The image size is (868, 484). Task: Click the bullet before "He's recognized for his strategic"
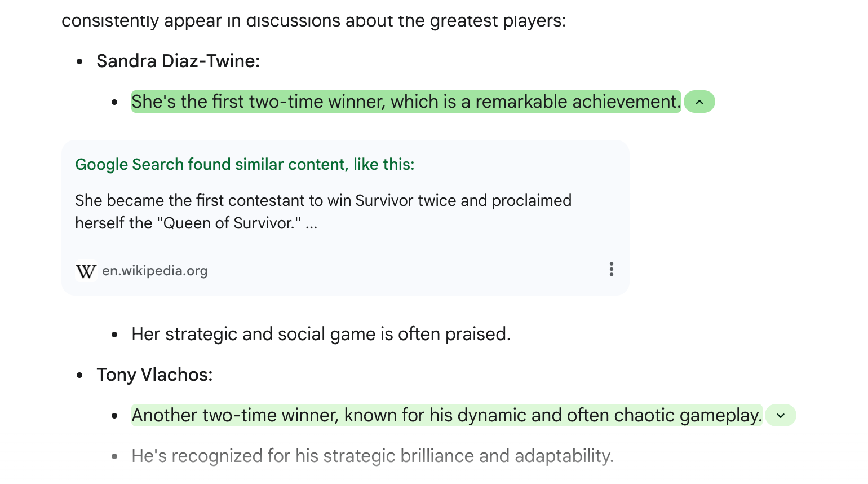click(x=115, y=456)
